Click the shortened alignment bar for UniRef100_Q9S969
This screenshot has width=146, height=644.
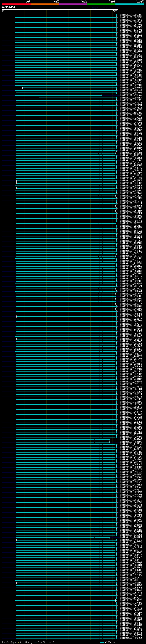click(59, 95)
